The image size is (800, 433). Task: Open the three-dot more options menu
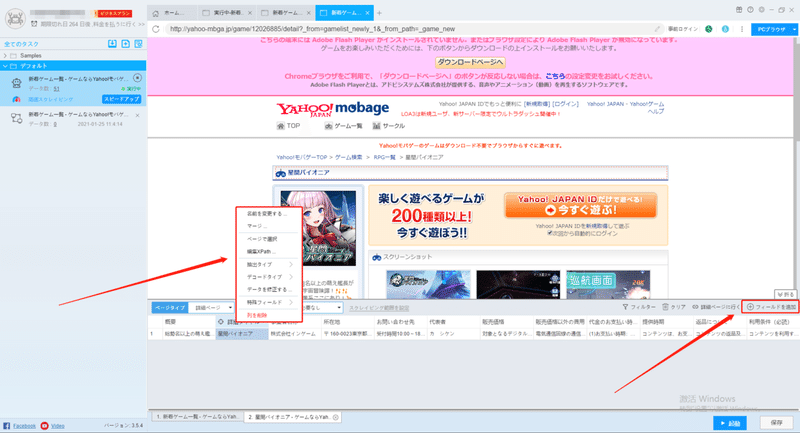coord(741,29)
